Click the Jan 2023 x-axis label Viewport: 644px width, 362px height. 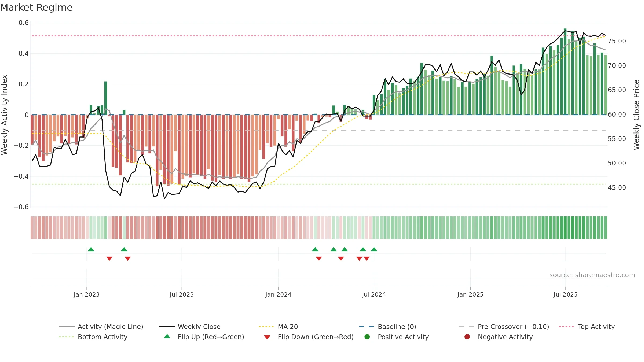click(87, 294)
